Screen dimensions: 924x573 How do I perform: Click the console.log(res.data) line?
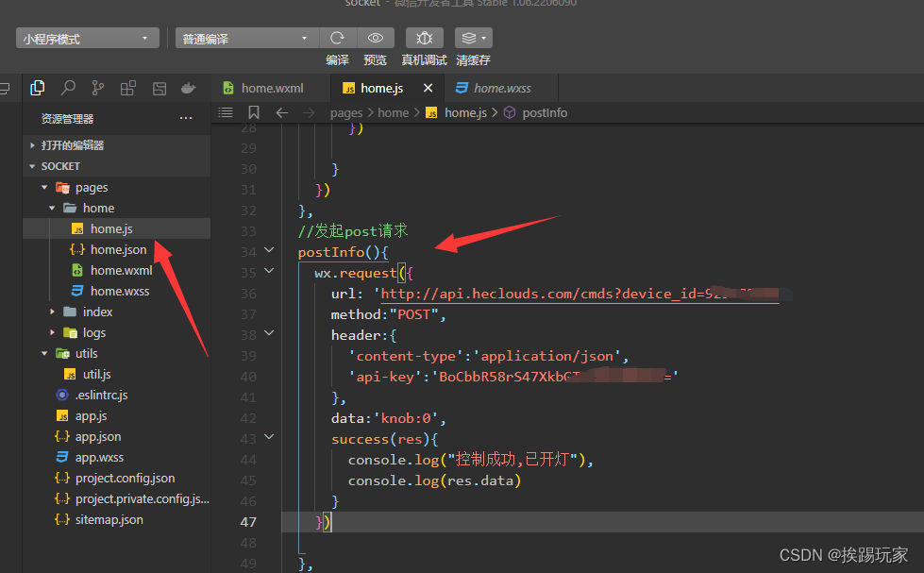click(x=434, y=480)
